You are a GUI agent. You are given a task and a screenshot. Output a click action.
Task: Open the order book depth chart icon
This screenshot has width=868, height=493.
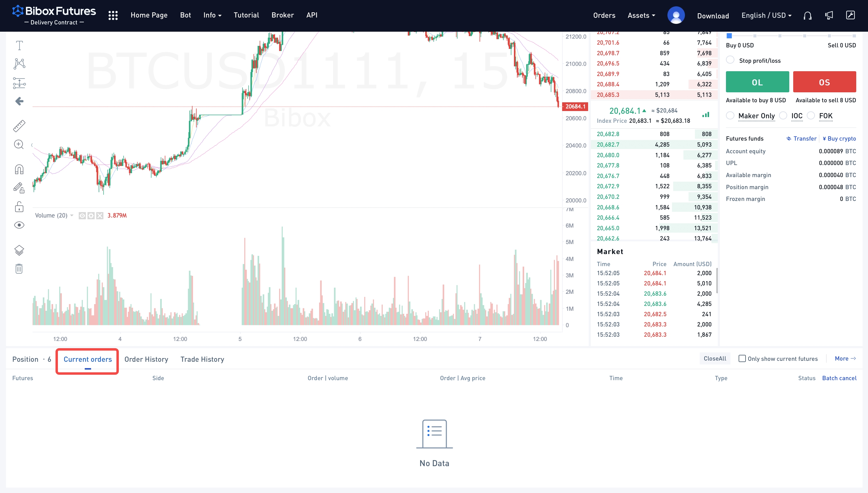[705, 115]
